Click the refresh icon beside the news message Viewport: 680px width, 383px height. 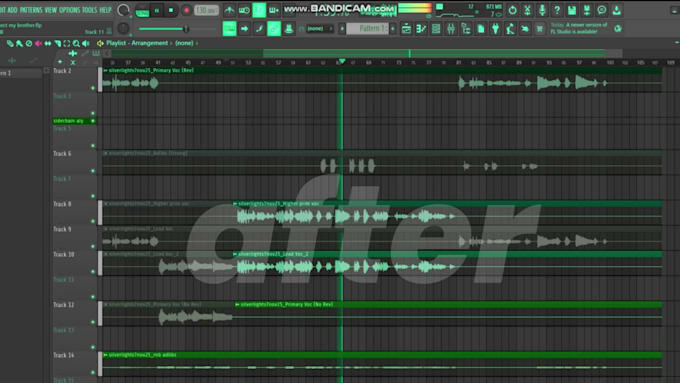tap(618, 29)
